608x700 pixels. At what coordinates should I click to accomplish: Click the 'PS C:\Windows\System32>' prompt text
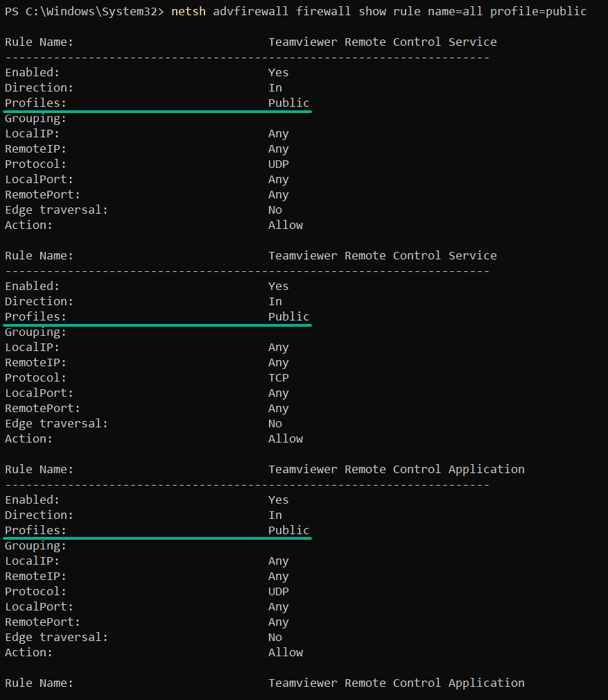85,11
